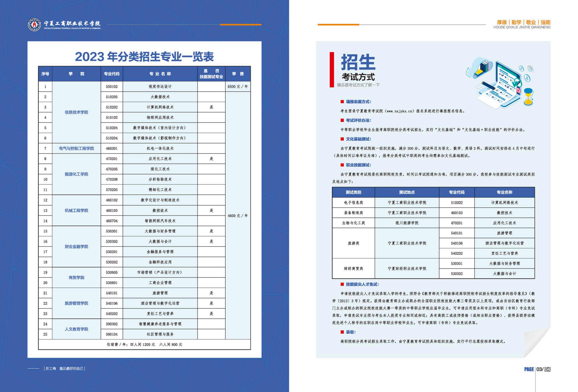Click the 宁夏财经职业技术学院 test location
Viewport: 578px width, 392px height.
tap(407, 269)
